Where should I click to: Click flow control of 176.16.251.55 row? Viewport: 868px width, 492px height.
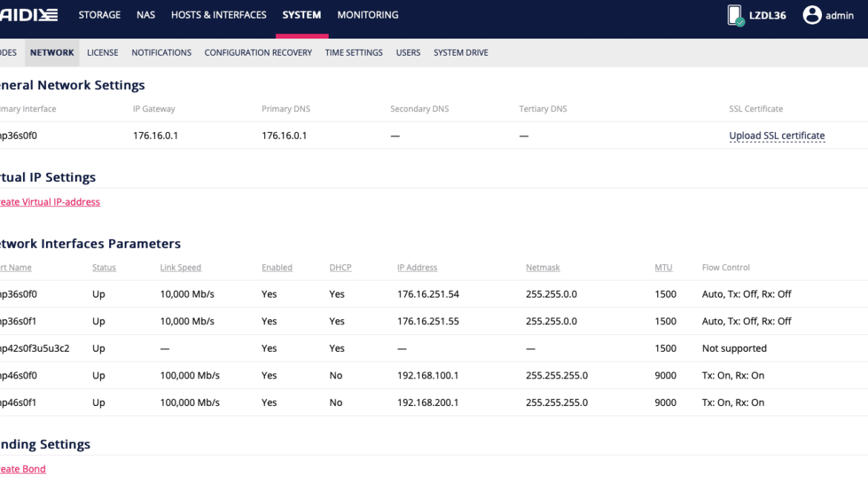click(x=747, y=321)
